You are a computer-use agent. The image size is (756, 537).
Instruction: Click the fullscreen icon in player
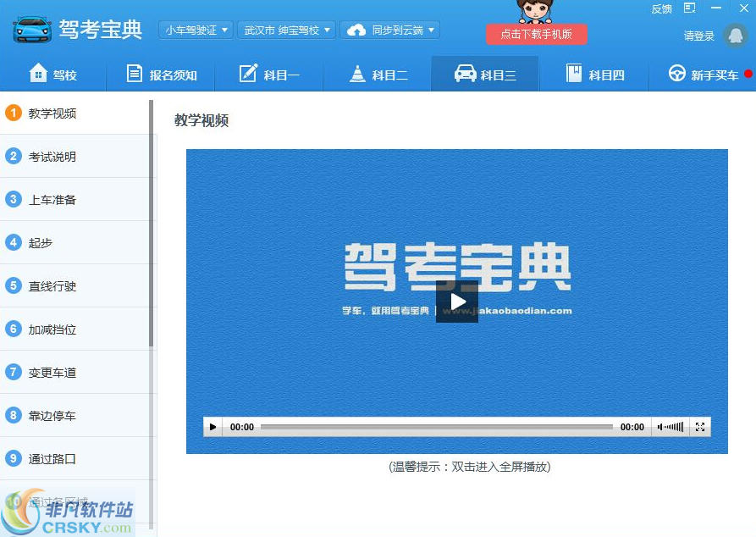click(700, 427)
